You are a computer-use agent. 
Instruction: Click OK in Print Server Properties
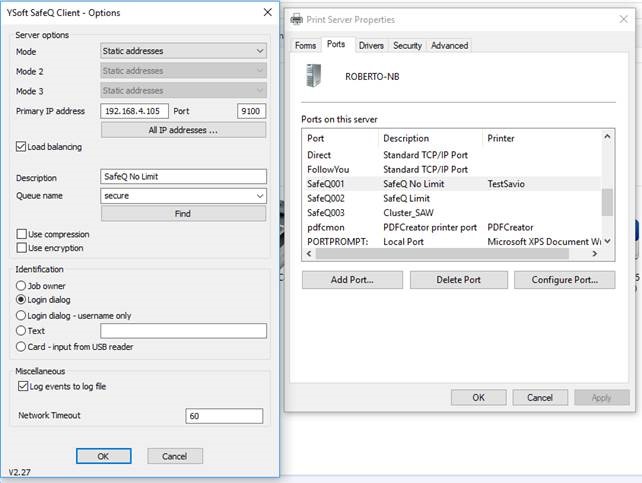point(479,397)
